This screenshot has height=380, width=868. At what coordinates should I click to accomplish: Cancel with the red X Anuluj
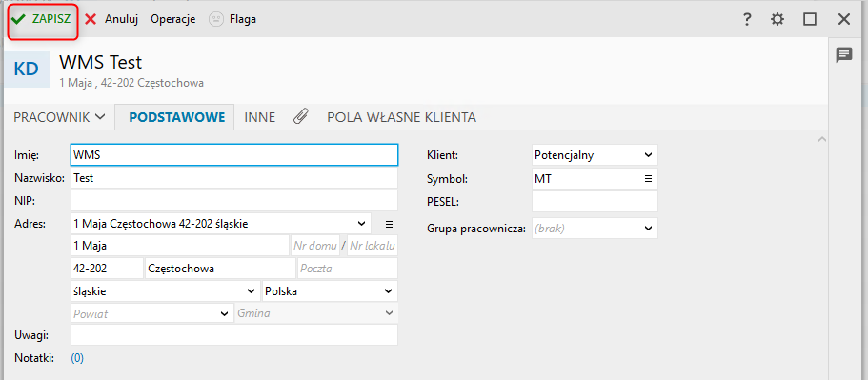coord(111,19)
